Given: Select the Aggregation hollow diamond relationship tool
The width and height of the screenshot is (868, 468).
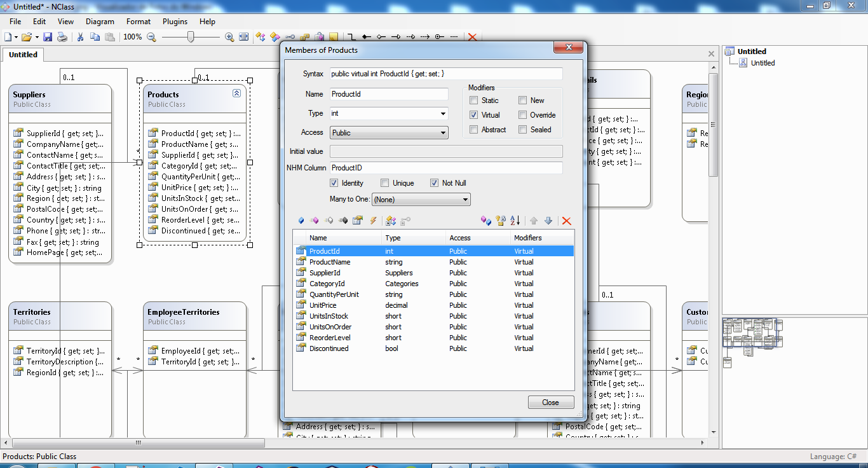Looking at the screenshot, I should pyautogui.click(x=381, y=37).
